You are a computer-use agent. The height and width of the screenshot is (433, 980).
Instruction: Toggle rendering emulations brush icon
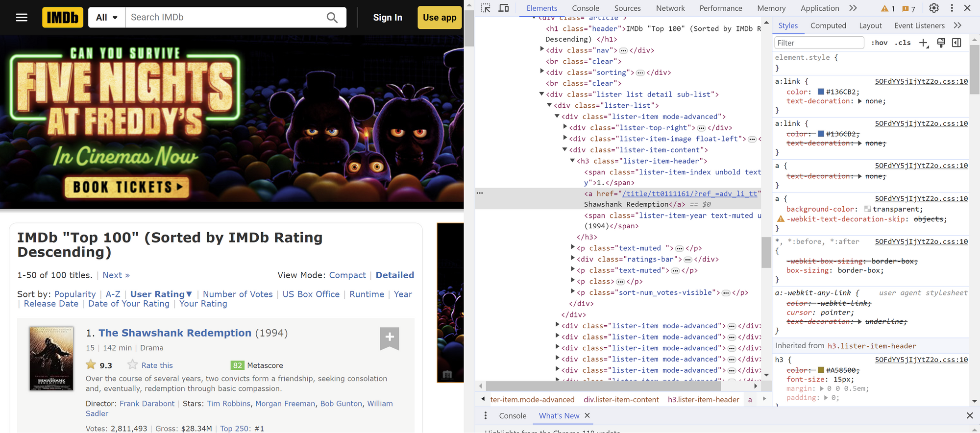[941, 43]
